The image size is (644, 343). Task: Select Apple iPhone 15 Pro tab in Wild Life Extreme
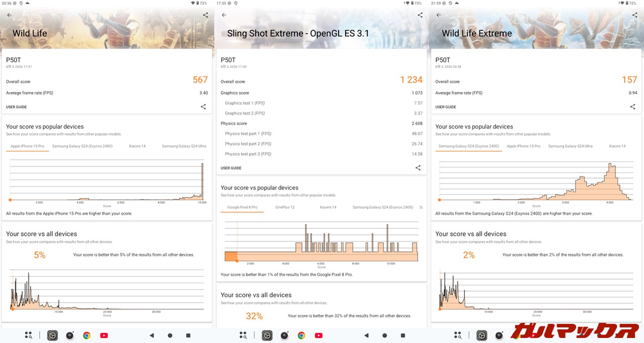coord(523,146)
